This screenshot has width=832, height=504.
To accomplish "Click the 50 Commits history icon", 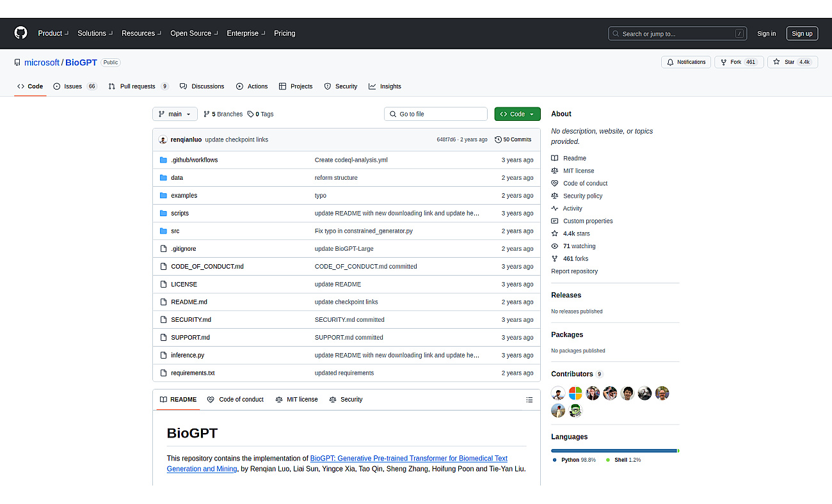I will click(499, 139).
